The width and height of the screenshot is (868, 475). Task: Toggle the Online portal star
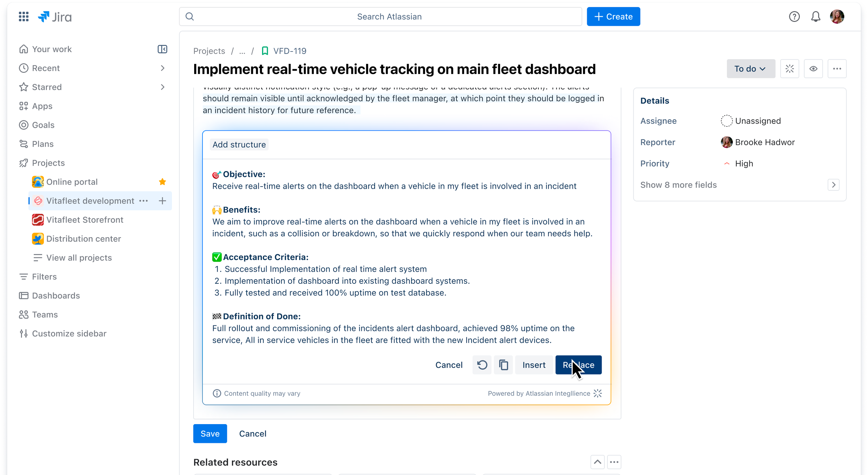162,182
